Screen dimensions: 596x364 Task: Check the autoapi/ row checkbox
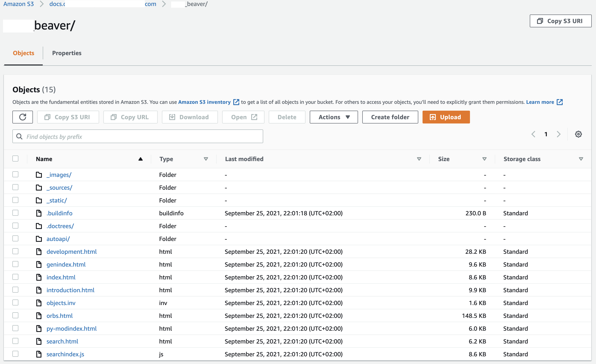15,238
